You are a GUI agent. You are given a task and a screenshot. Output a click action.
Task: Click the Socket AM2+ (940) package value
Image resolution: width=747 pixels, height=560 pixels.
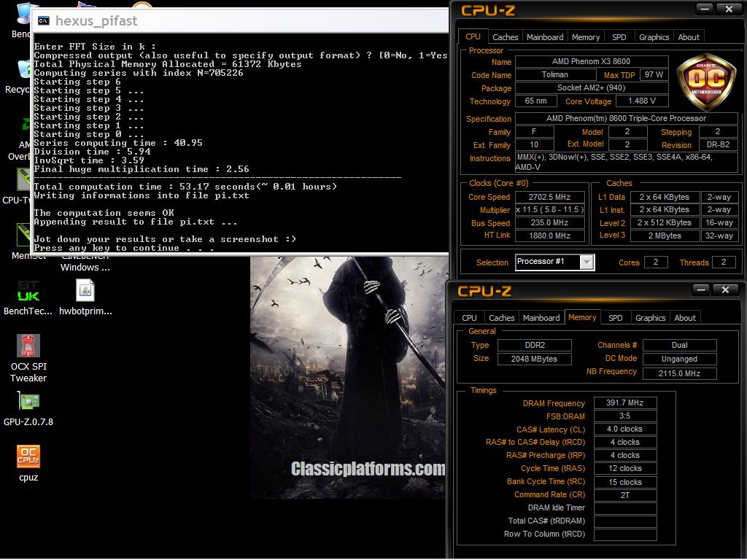tap(591, 87)
